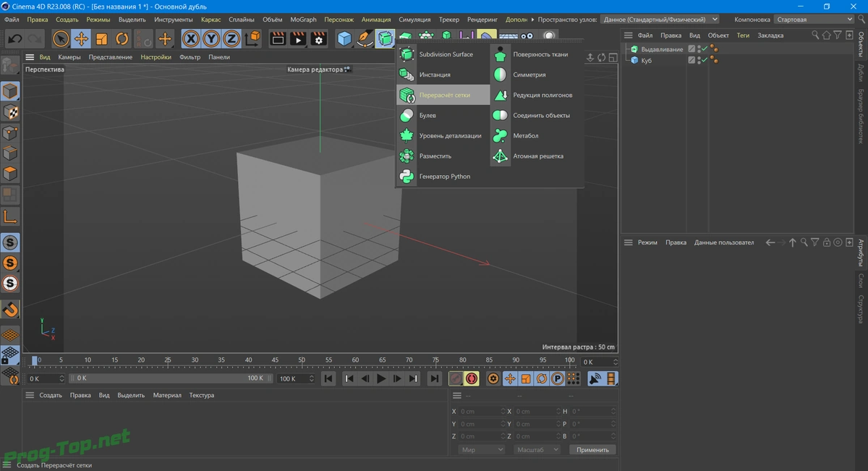The image size is (868, 471).
Task: Play animation forward
Action: coord(381,378)
